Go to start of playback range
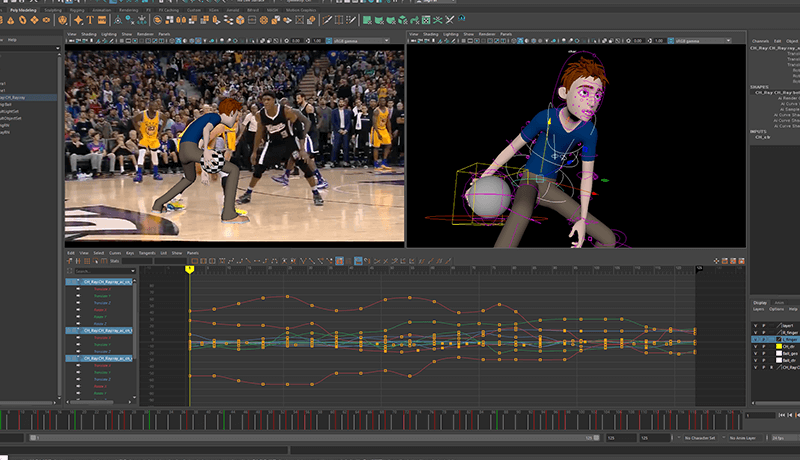 click(782, 415)
